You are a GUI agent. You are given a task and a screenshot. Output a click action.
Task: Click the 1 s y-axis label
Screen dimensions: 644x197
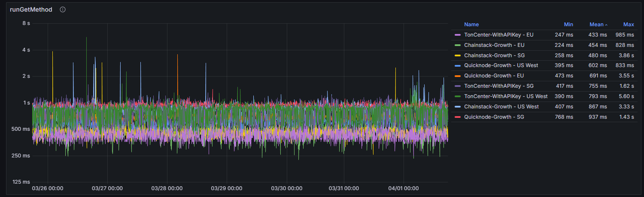26,103
